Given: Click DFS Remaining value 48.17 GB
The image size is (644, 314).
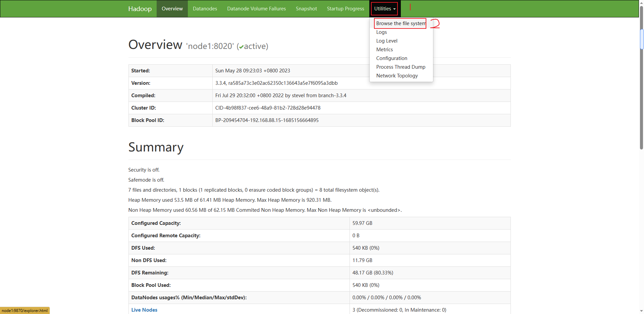Looking at the screenshot, I should 373,273.
